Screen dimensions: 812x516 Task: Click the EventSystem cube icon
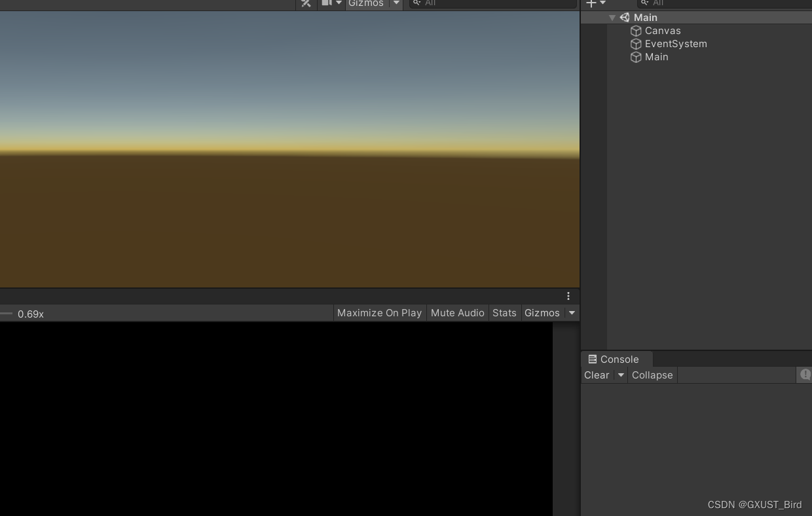(636, 44)
